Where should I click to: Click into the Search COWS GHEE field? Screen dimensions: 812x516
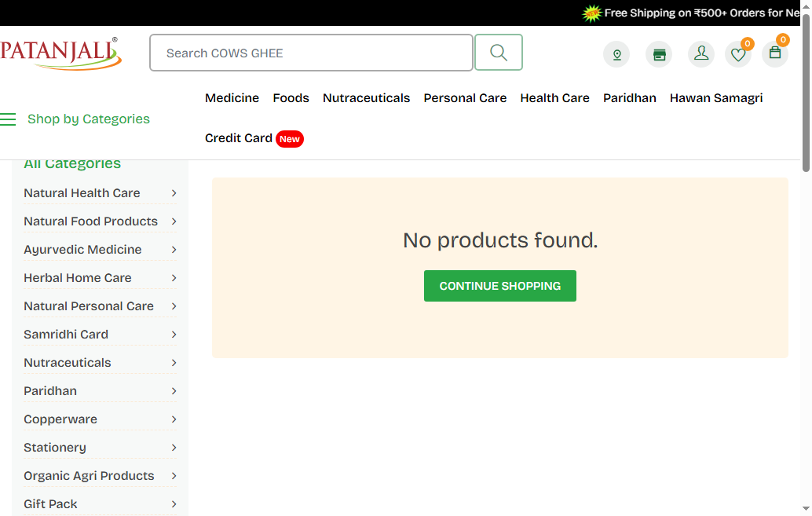click(x=311, y=53)
